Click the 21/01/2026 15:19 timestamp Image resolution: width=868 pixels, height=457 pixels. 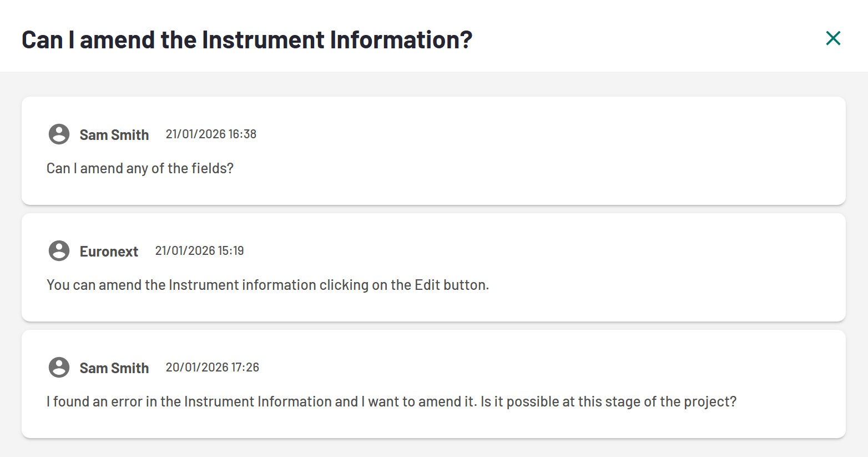[199, 251]
